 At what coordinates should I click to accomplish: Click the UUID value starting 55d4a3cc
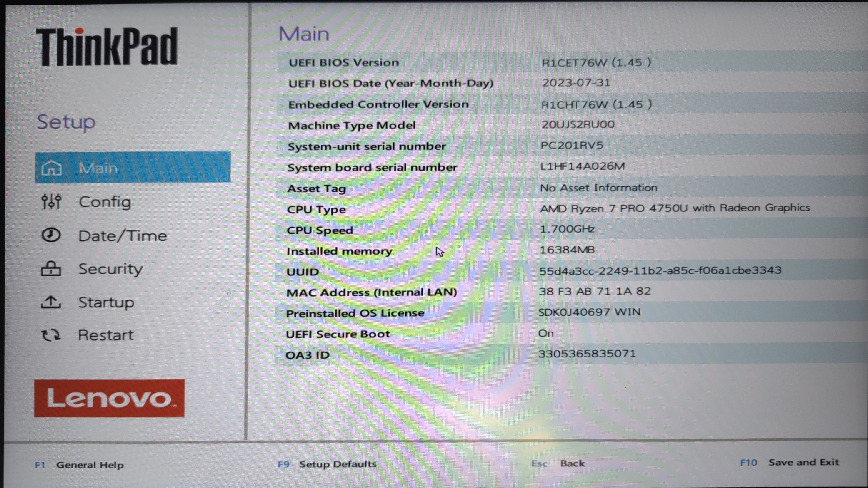[x=660, y=270]
